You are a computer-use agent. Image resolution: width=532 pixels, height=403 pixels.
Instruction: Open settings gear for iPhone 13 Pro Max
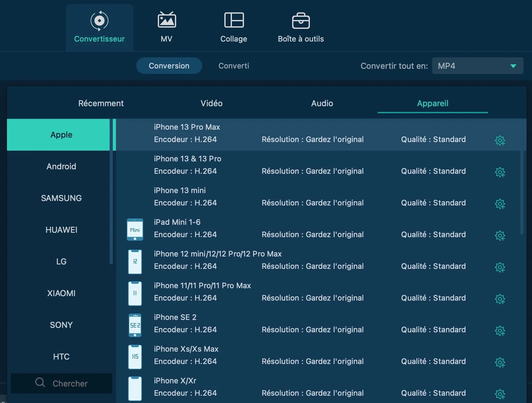pos(500,140)
